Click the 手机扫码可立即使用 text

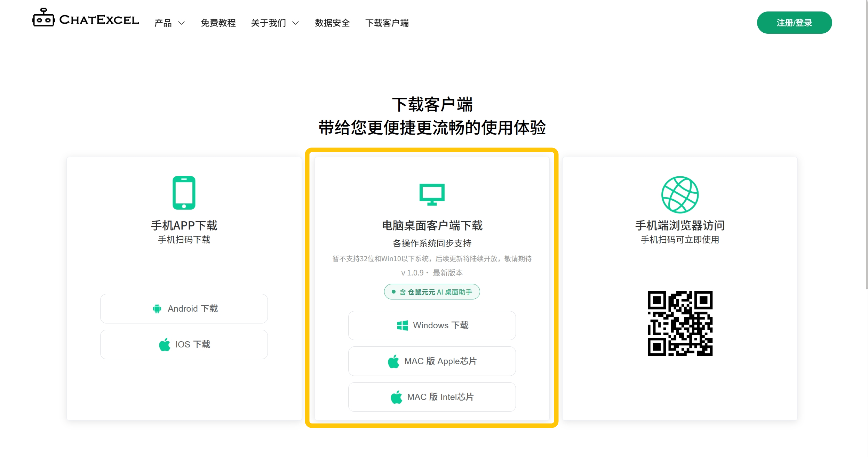coord(680,240)
